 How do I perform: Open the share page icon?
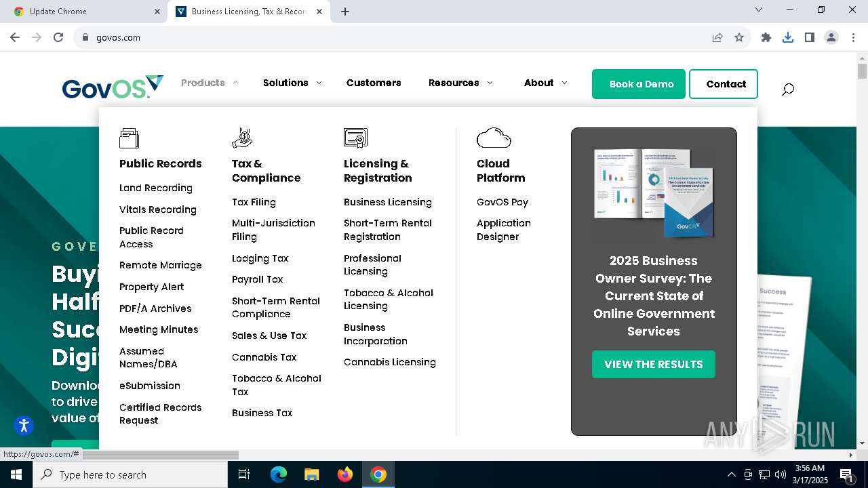(x=717, y=37)
